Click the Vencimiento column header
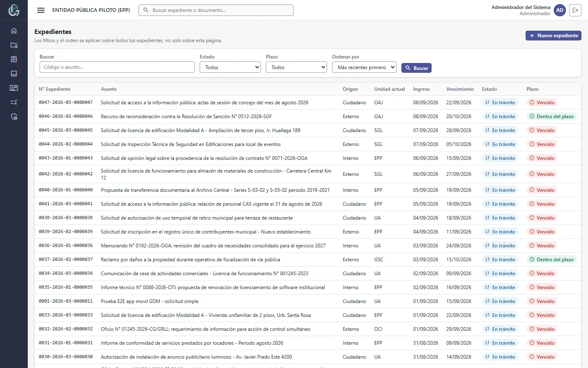The image size is (588, 368). point(460,89)
